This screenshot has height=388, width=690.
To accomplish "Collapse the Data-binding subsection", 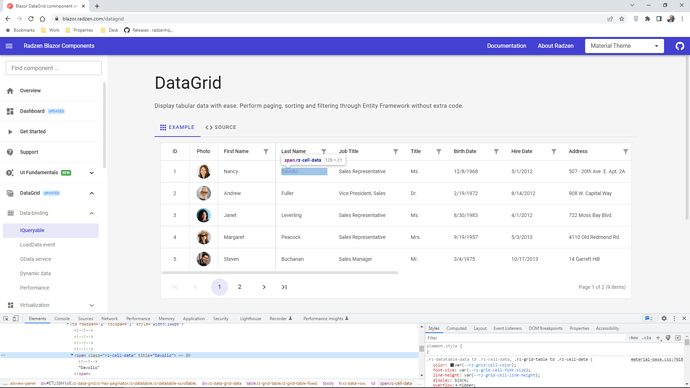I will click(x=92, y=213).
